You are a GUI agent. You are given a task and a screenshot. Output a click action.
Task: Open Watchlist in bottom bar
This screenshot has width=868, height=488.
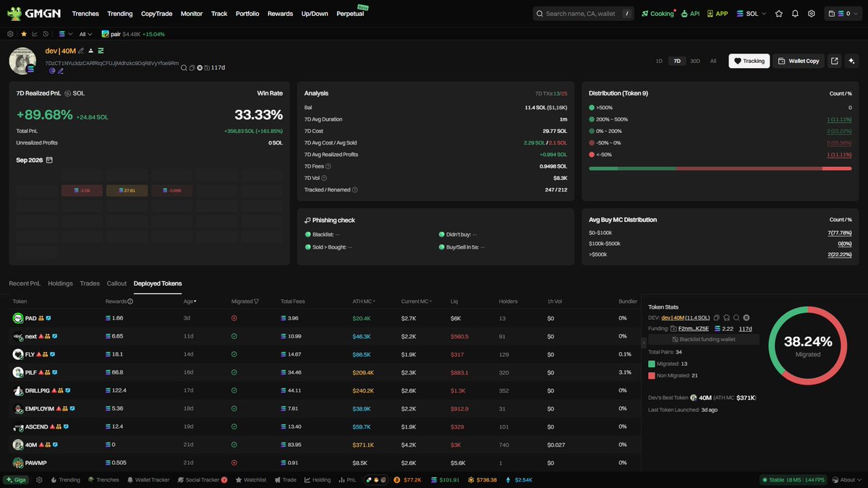(250, 480)
